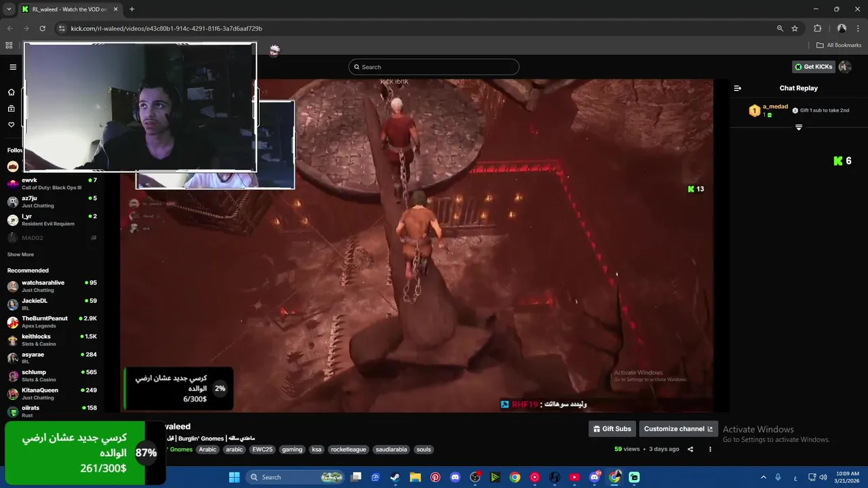This screenshot has height=488, width=868.
Task: Show hidden system tray icons
Action: point(763,477)
